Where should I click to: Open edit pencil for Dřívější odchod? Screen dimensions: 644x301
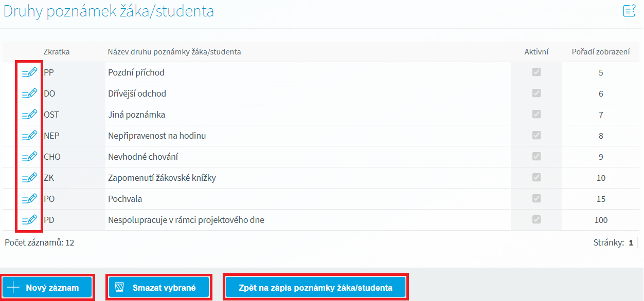pyautogui.click(x=29, y=93)
